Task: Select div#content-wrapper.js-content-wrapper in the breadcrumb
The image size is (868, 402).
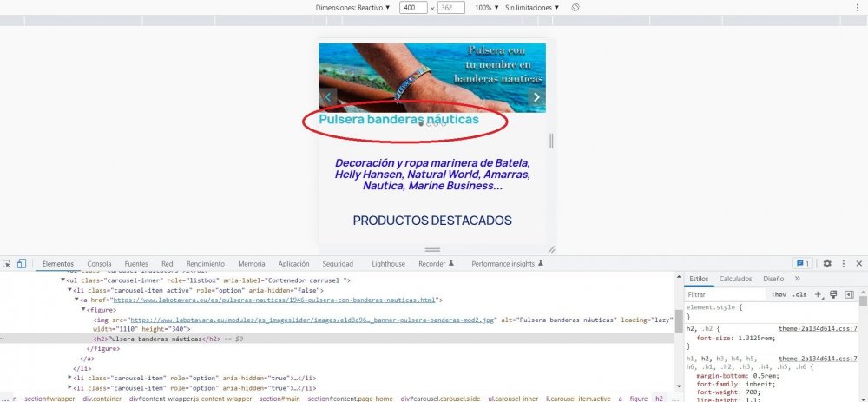Action: pyautogui.click(x=191, y=399)
